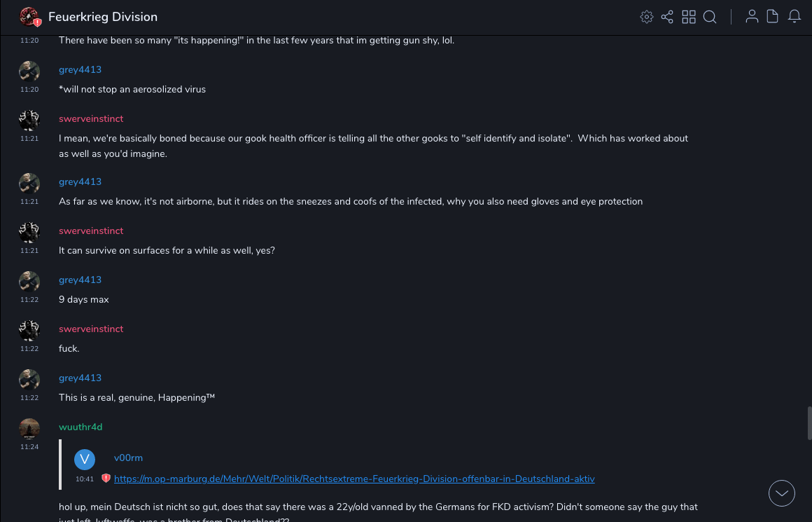The height and width of the screenshot is (522, 812).
Task: Click the blue V avatar of v00rm
Action: tap(85, 460)
